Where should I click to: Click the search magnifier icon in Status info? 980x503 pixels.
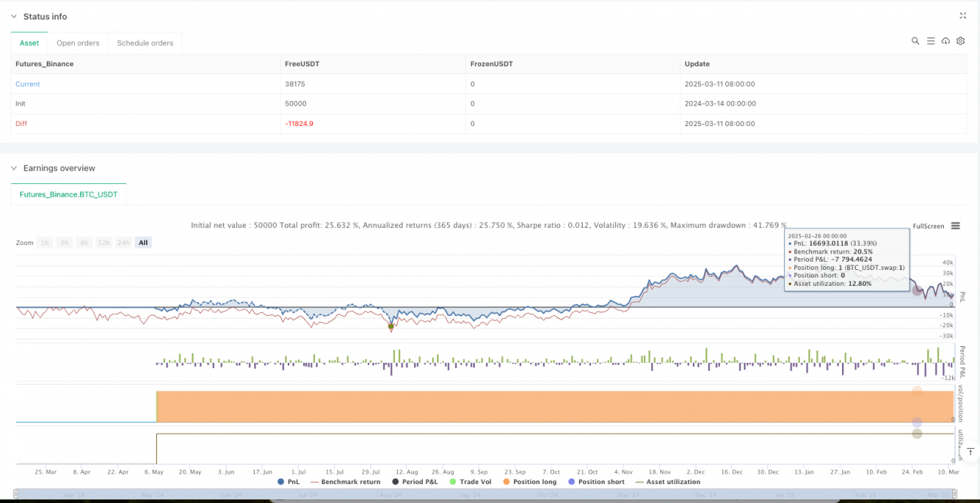[915, 41]
